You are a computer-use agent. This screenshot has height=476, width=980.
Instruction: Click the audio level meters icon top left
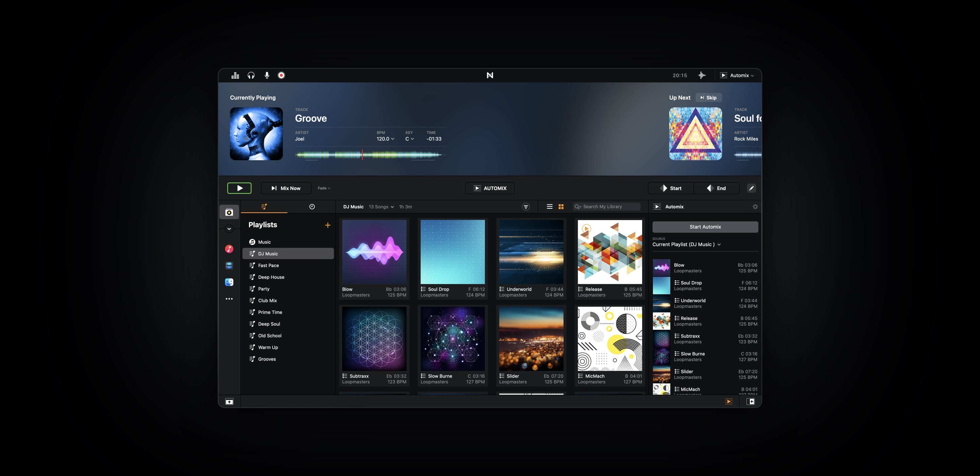pos(235,75)
